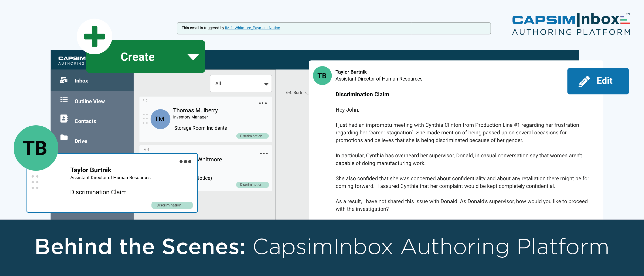Click the Contacts address book icon
This screenshot has width=644, height=276.
(x=64, y=118)
